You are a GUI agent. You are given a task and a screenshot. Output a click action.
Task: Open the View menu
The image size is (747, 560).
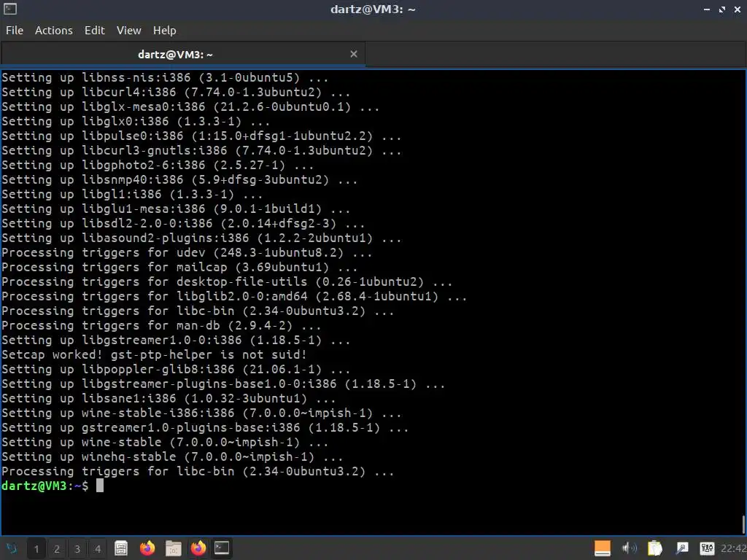click(128, 31)
